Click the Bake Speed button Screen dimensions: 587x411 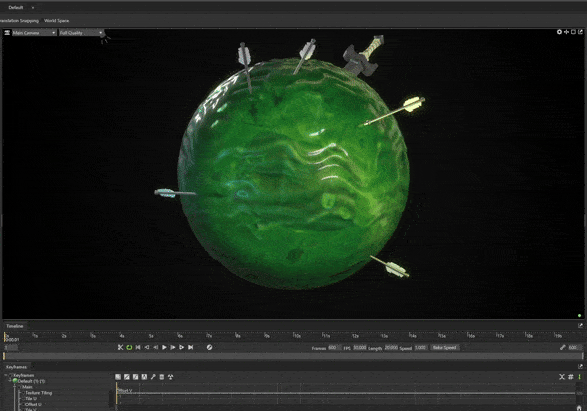[x=444, y=348]
